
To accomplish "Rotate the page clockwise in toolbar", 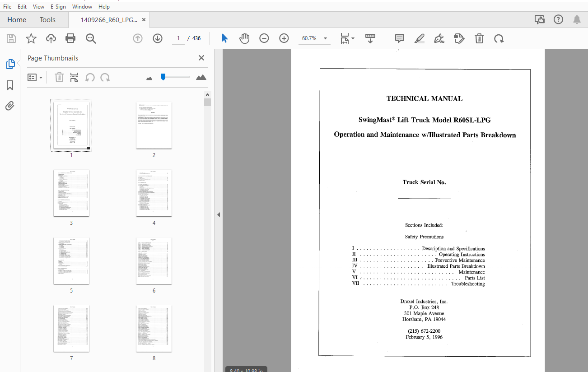I will [x=499, y=38].
